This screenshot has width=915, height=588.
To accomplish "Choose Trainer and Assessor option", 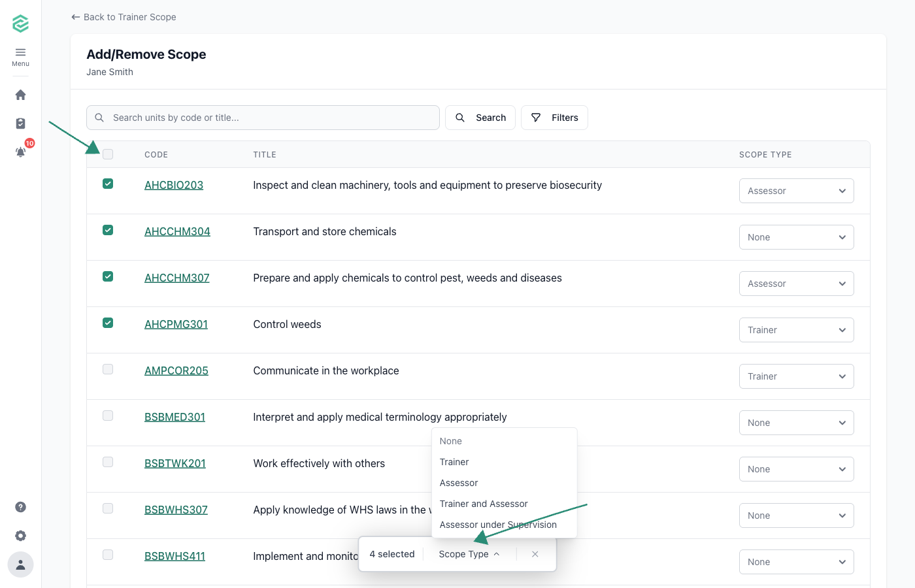I will click(x=504, y=504).
